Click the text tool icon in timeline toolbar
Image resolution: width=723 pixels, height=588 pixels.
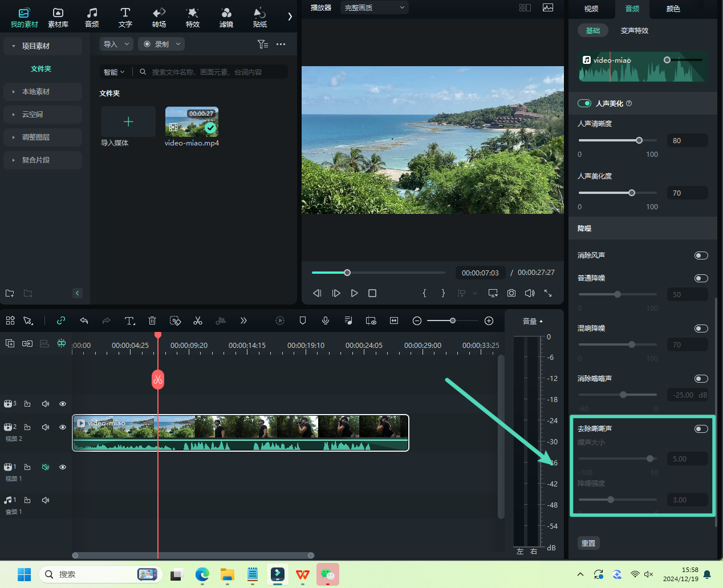point(129,321)
